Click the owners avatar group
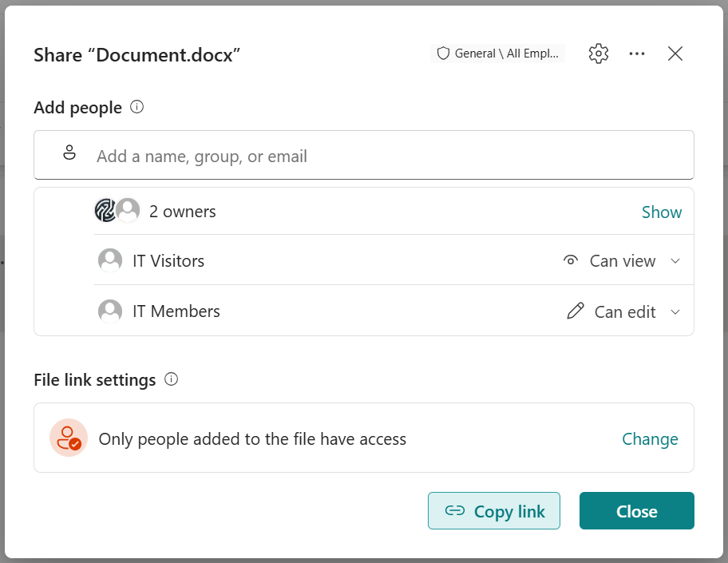 pos(117,211)
